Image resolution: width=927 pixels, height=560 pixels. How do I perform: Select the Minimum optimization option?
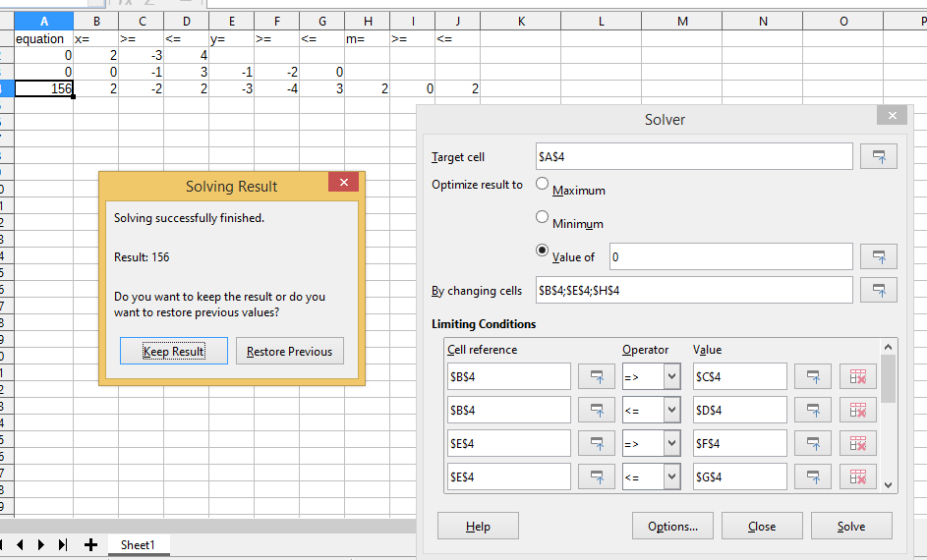pyautogui.click(x=543, y=217)
